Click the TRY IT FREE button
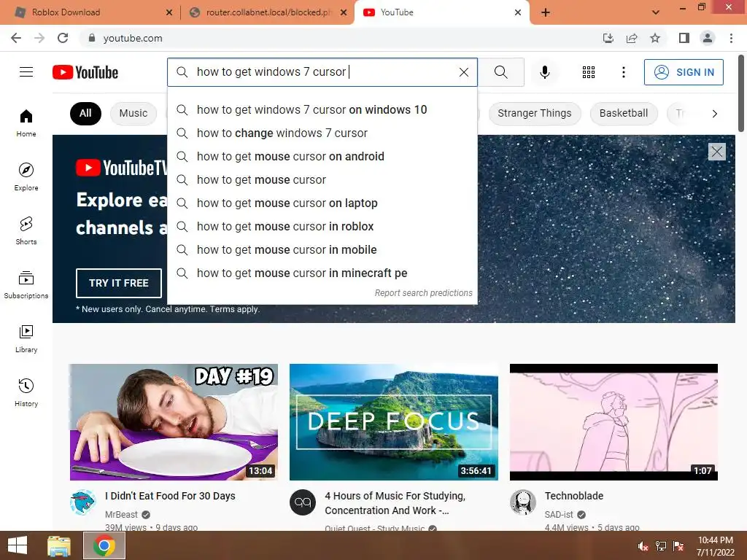The height and width of the screenshot is (560, 747). point(119,283)
